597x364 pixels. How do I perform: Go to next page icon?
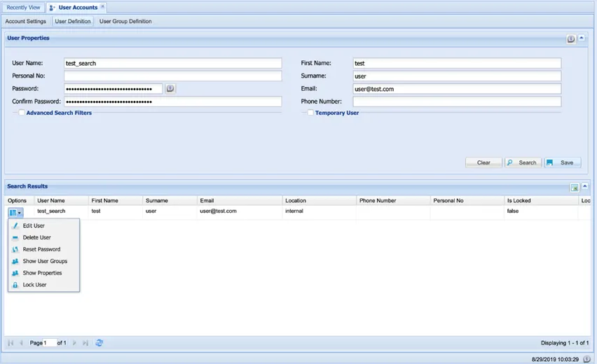coord(74,343)
